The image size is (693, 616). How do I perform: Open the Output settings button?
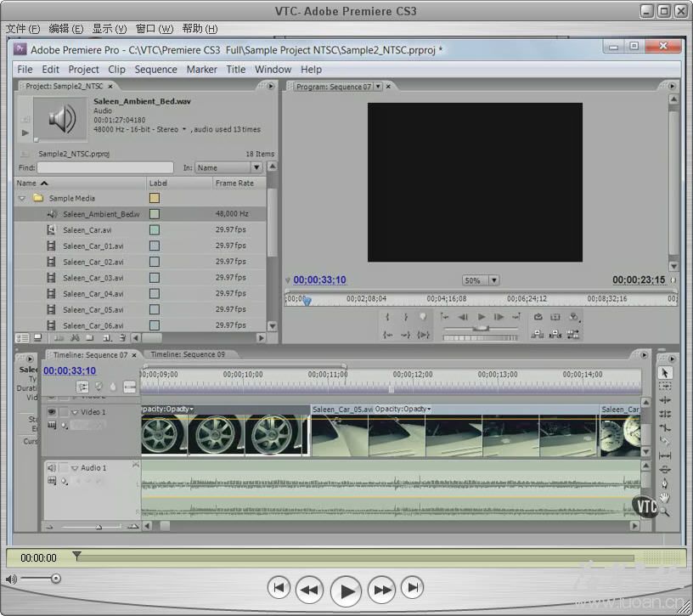573,317
